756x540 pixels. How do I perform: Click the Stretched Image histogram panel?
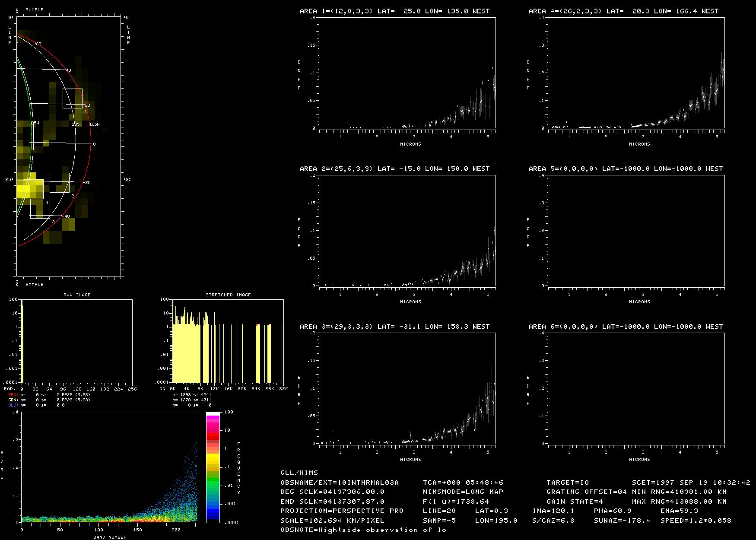coord(228,341)
